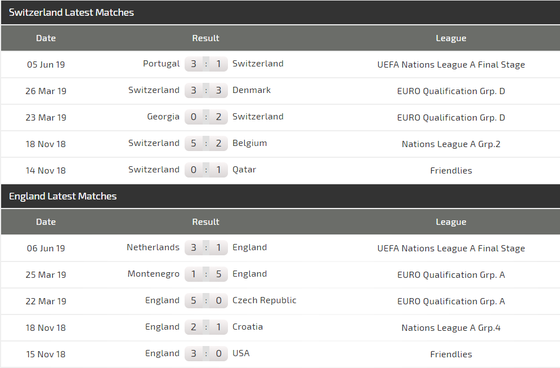Click the Netherlands team name

pos(153,247)
